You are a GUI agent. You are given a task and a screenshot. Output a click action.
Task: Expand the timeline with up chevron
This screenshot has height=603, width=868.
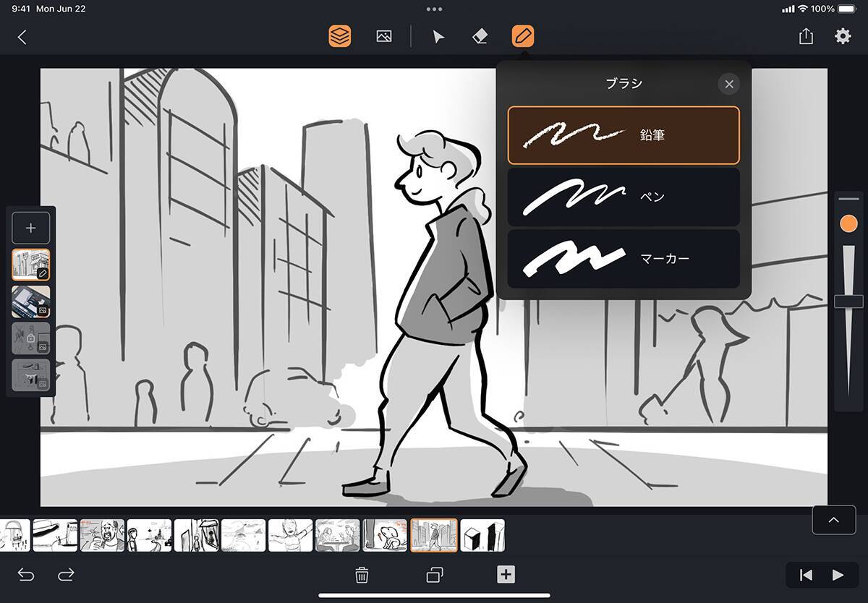tap(833, 520)
